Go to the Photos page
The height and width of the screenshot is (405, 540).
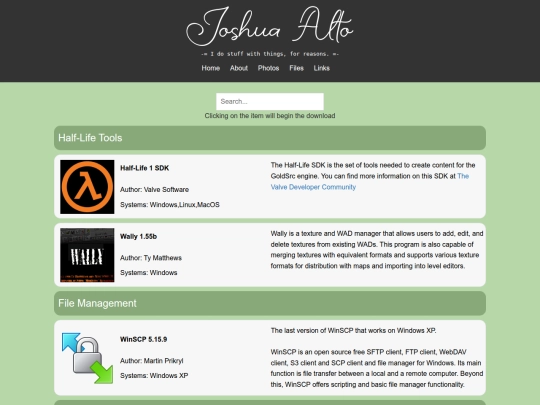tap(268, 68)
